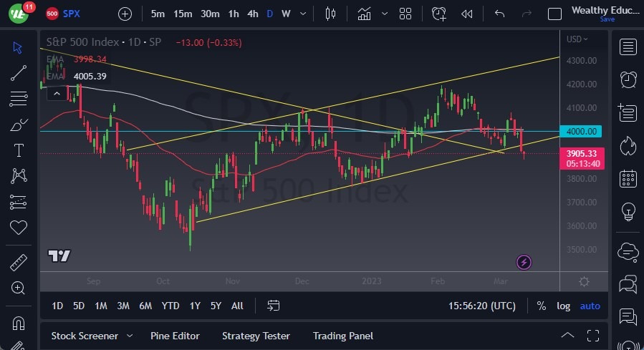This screenshot has width=644, height=350.
Task: Click the bar replay rewind icon
Action: [466, 14]
